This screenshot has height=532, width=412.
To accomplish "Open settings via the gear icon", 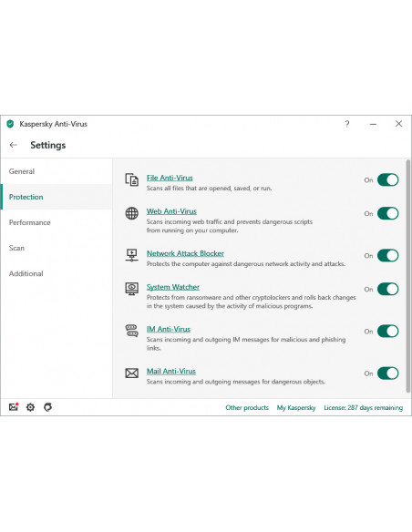I will 31,407.
